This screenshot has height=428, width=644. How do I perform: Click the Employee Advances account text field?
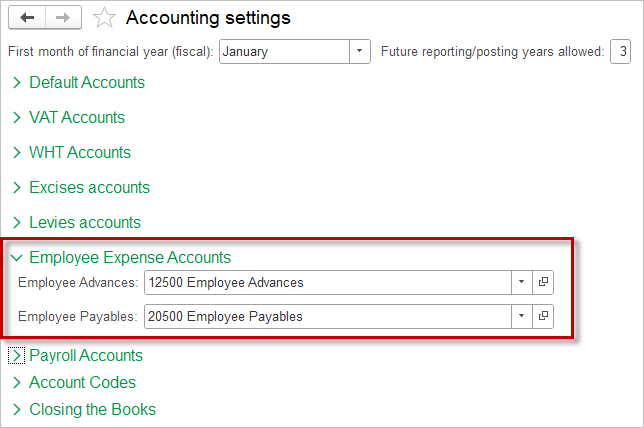[x=328, y=282]
